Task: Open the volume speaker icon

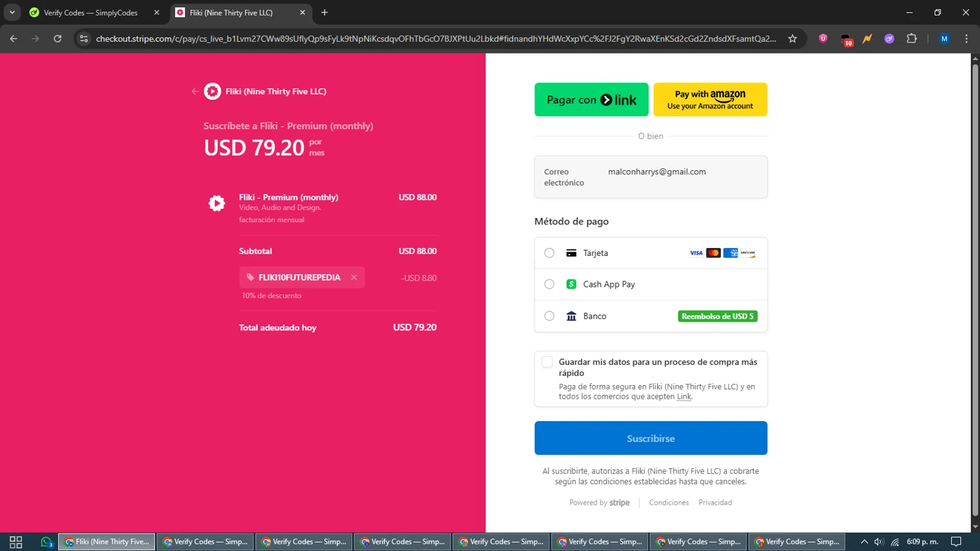Action: coord(879,542)
